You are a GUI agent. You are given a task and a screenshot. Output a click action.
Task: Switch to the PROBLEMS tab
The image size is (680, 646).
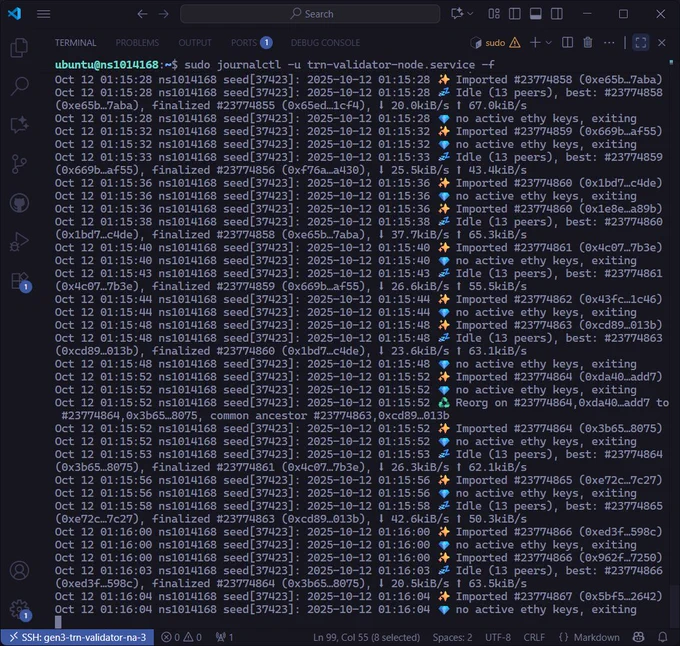[x=137, y=42]
